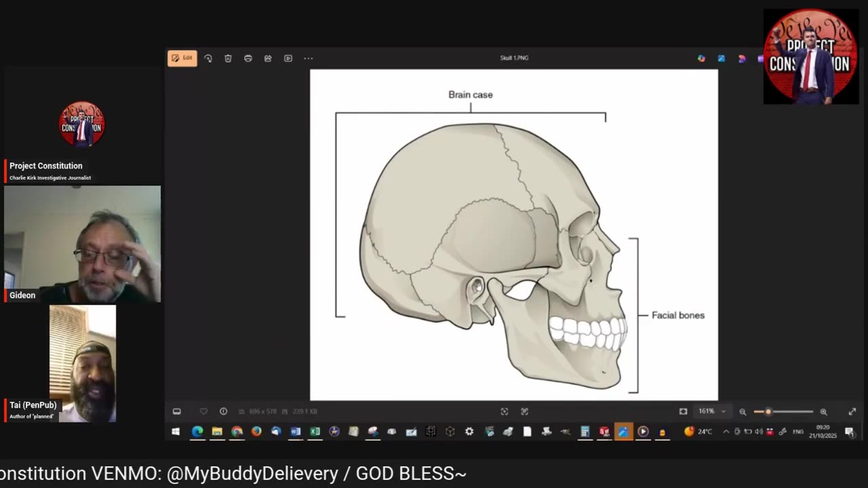Click the 'Facial bones' label in image

(x=678, y=315)
